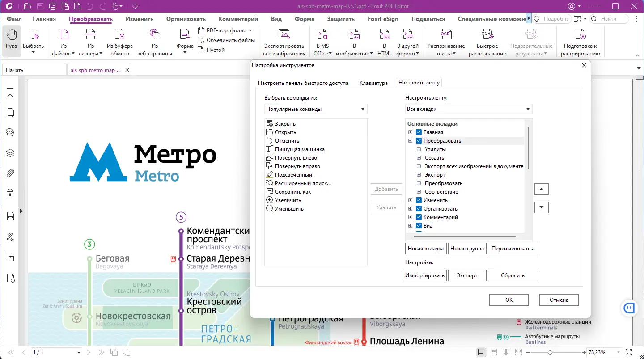Open the Bookmarks panel in the sidebar
Viewport: 644px width, 359px height.
[x=10, y=93]
